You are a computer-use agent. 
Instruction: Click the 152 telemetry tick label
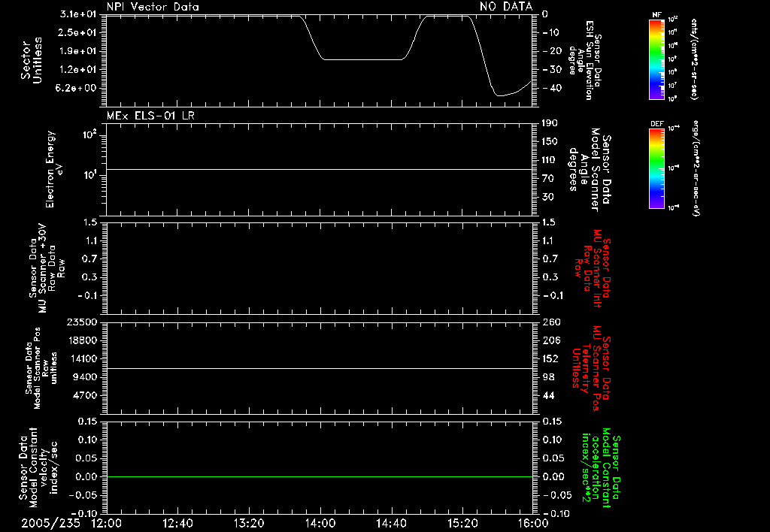click(x=550, y=358)
